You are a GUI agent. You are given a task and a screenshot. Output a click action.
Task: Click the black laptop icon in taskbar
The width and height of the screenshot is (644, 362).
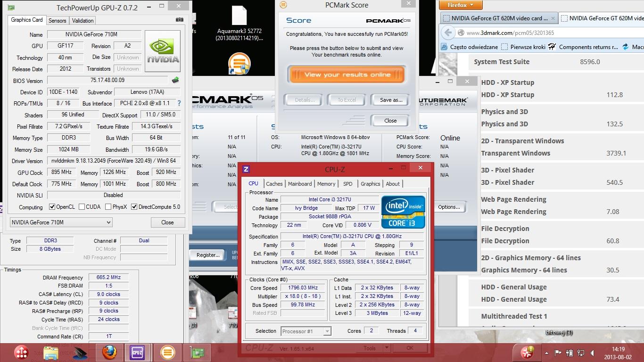(80, 353)
